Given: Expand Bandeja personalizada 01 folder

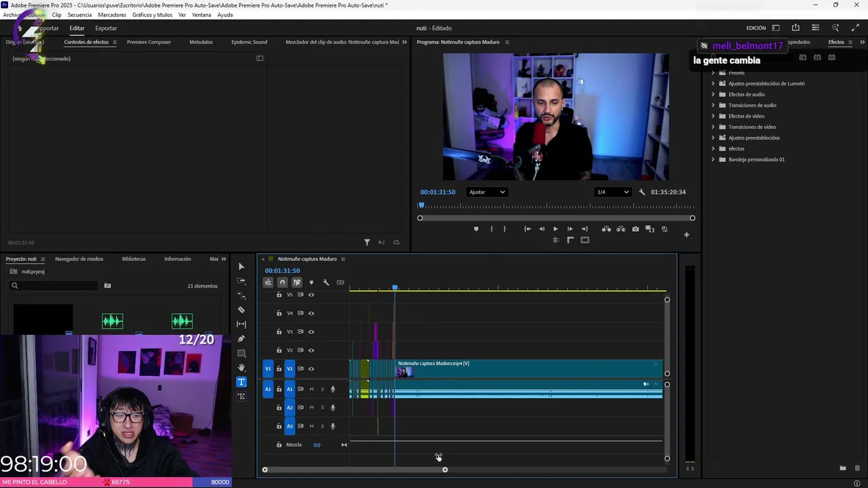Looking at the screenshot, I should [713, 159].
